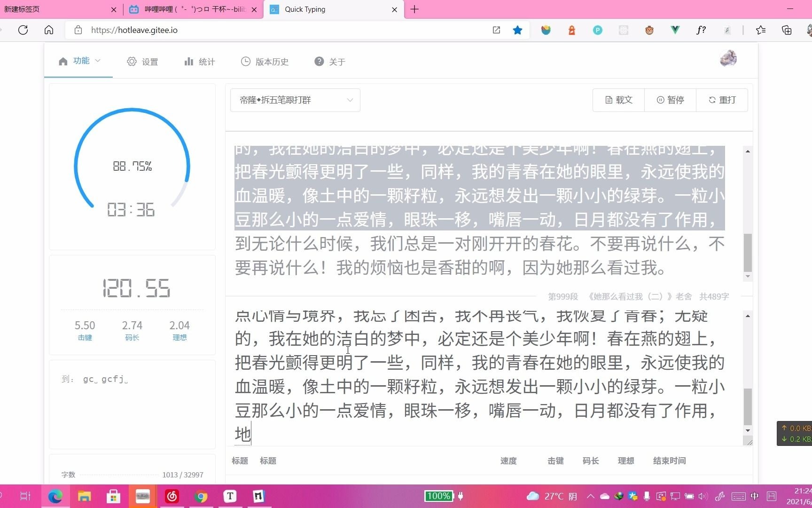Open NetEase Cloud Music from the taskbar

(172, 496)
